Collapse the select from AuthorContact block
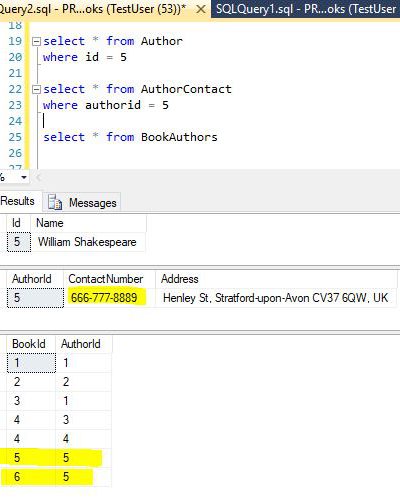This screenshot has width=400, height=497. coord(36,89)
